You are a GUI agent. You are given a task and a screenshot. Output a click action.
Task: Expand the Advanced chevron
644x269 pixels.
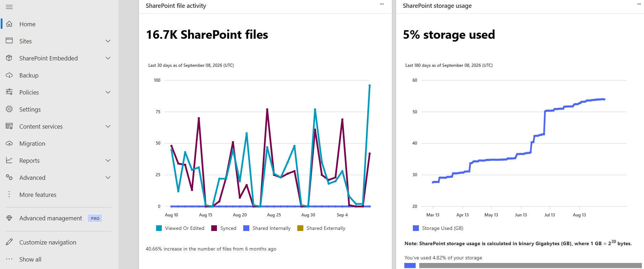pyautogui.click(x=108, y=177)
